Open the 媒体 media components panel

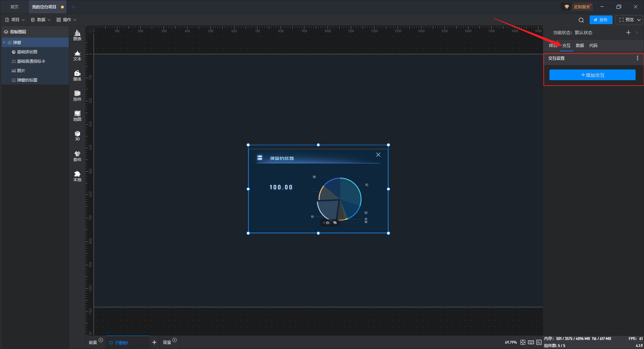(x=77, y=76)
